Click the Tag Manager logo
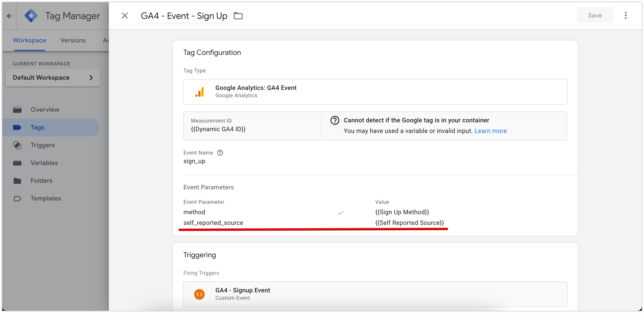Screen dimensions: 644x313 point(31,16)
